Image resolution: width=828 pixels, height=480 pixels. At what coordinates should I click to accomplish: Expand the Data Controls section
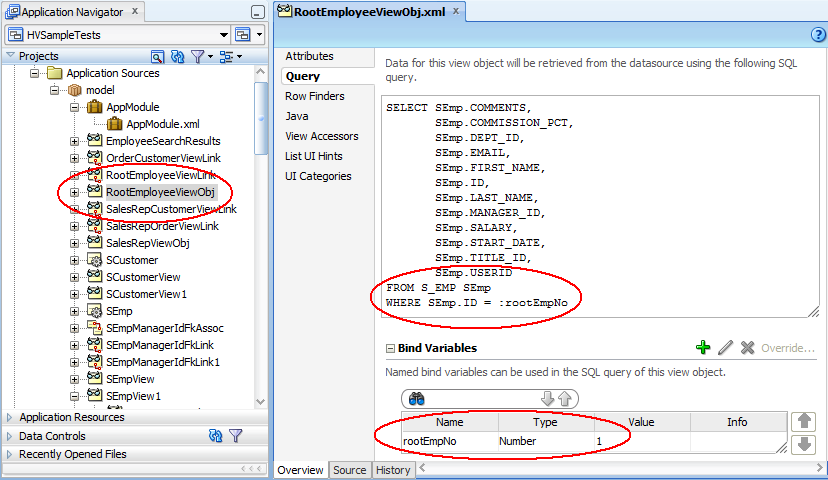point(10,436)
